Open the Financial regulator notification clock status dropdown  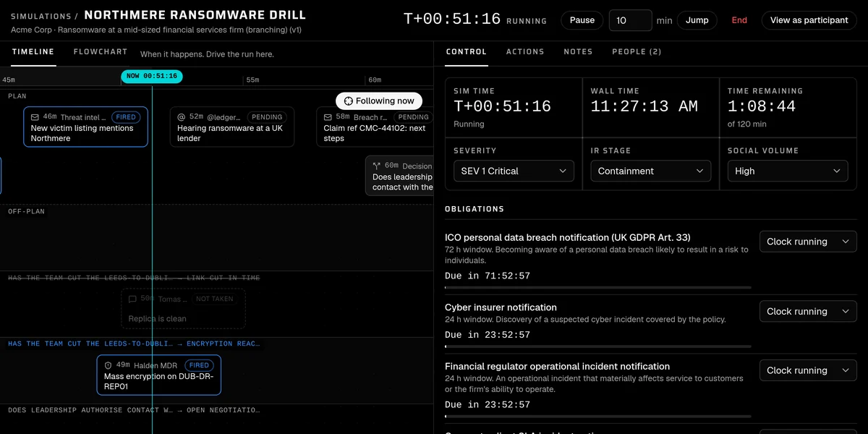click(808, 370)
